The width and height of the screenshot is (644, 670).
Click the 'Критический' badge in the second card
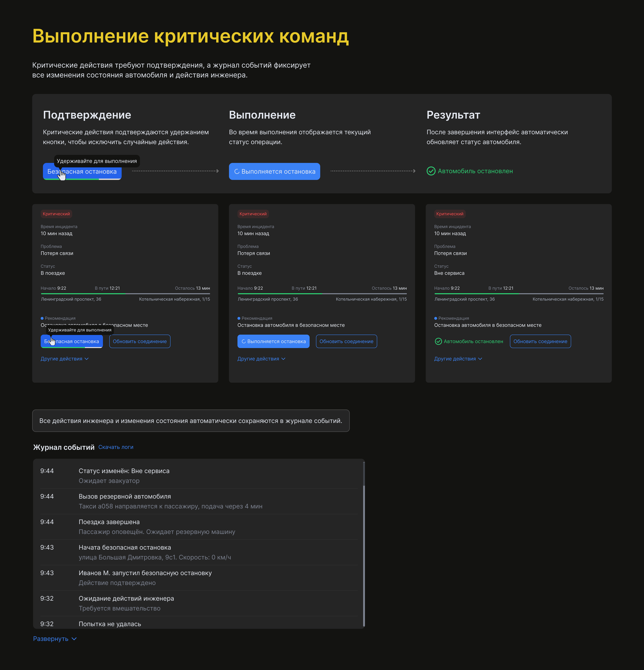click(253, 214)
